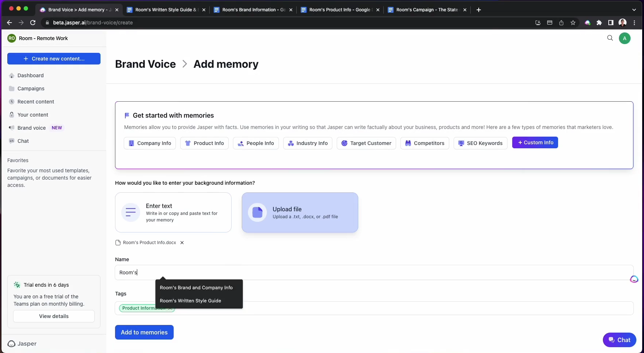Choose the Upload file option card

point(300,212)
